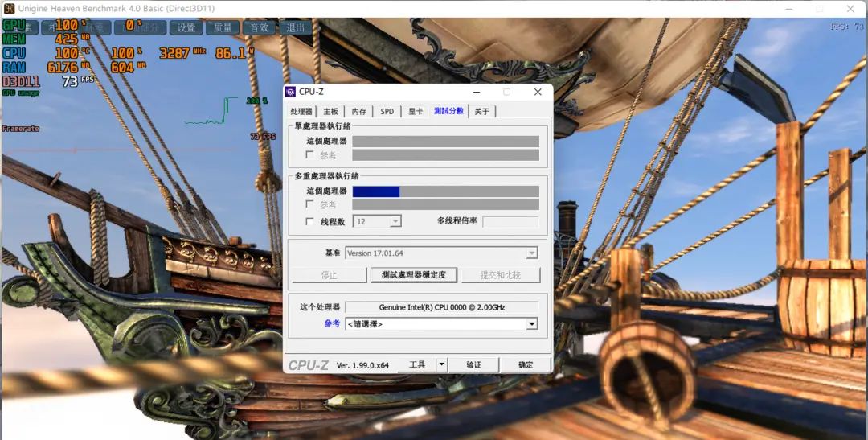Viewport: 868px width, 440px height.
Task: Minimize the CPU-Z window
Action: pyautogui.click(x=477, y=92)
